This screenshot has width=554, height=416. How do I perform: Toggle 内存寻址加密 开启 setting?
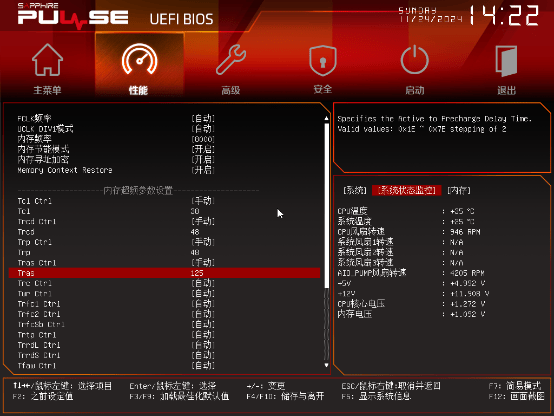[203, 159]
